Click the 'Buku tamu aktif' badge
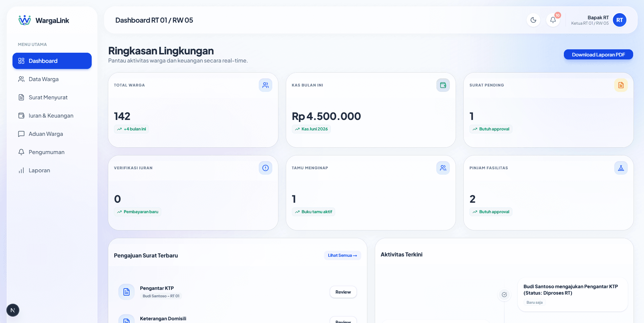 click(313, 212)
